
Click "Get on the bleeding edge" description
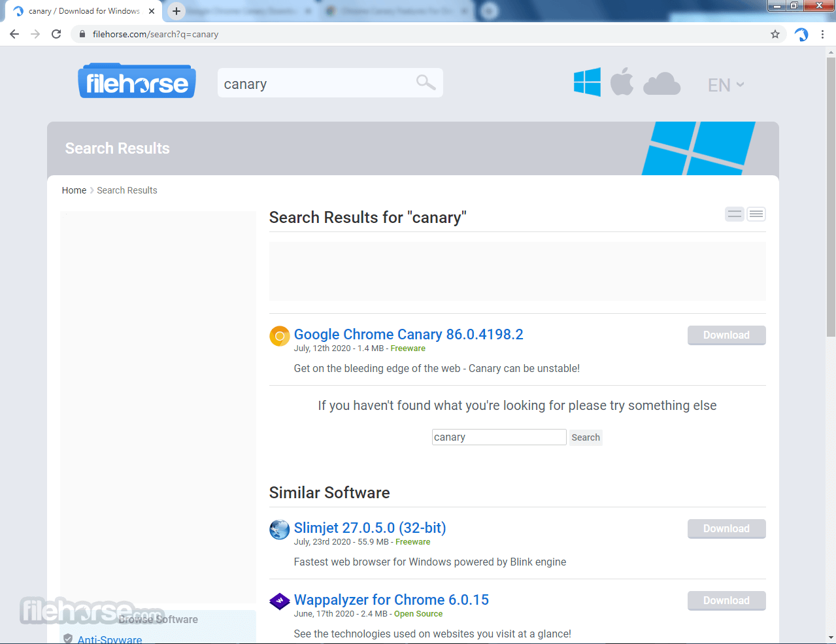tap(437, 368)
